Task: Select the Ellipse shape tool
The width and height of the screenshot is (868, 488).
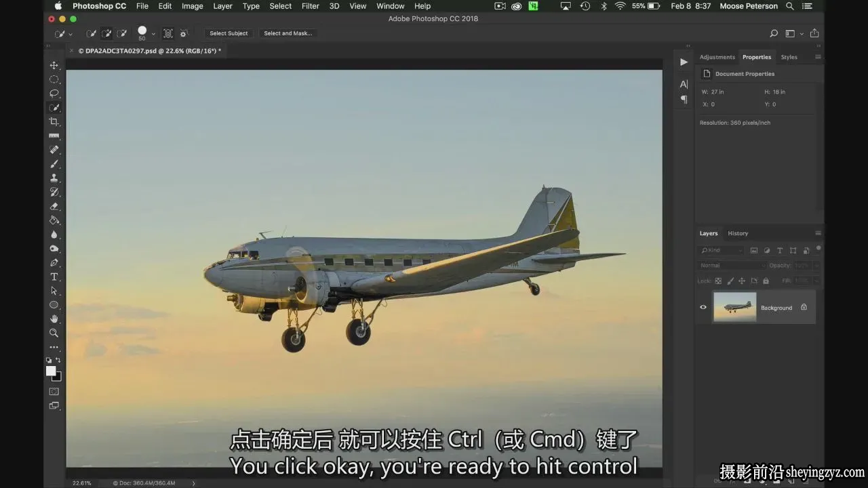Action: pos(54,305)
